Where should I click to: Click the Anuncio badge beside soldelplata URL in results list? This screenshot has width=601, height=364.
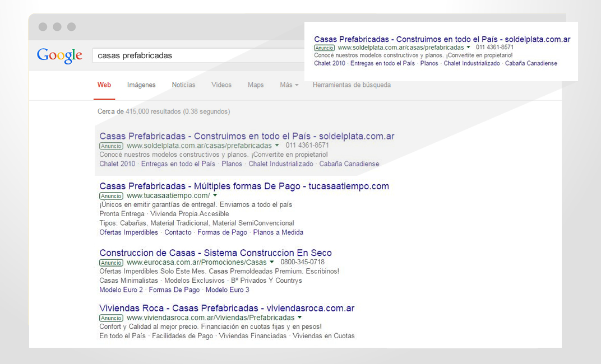point(111,146)
